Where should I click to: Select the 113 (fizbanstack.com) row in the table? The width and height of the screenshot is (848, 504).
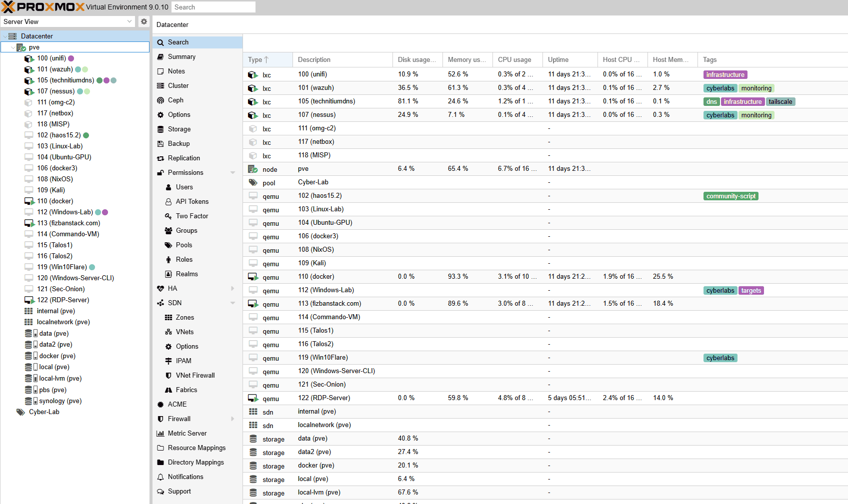[x=545, y=304]
